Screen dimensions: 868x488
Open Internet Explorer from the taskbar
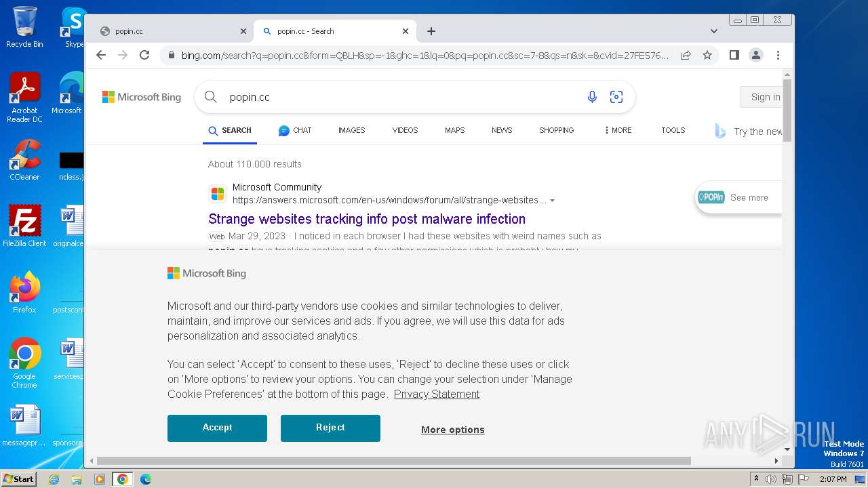54,479
